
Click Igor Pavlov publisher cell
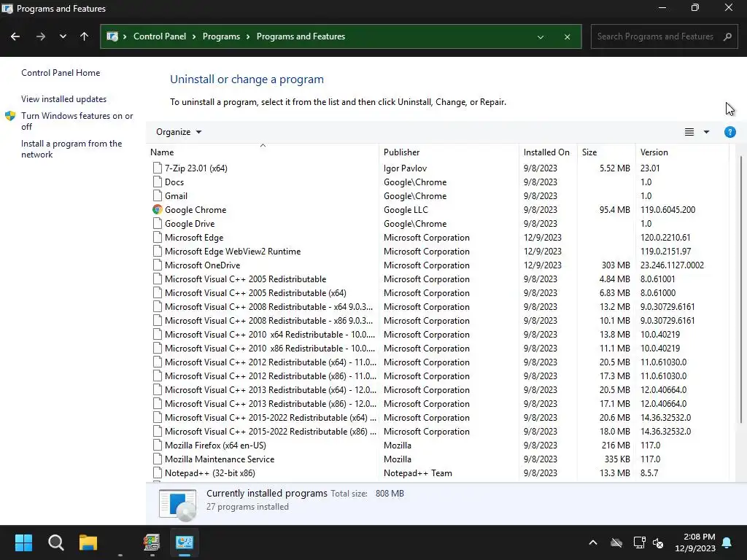point(405,168)
